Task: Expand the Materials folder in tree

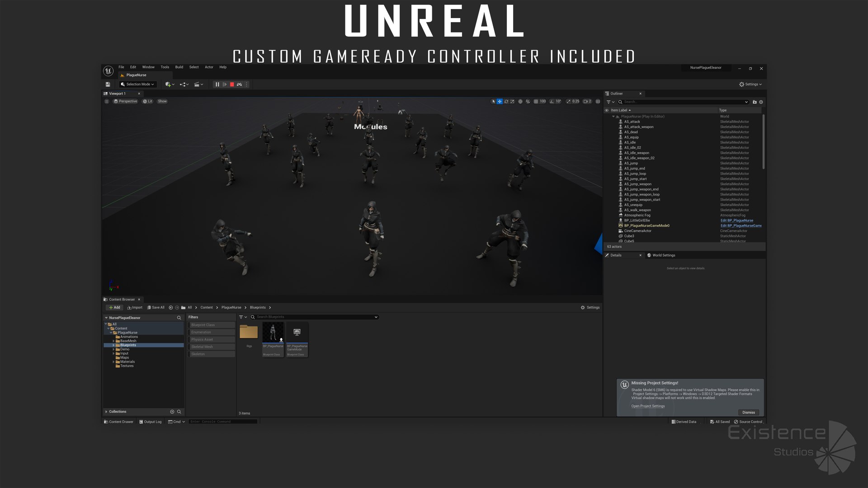Action: pos(113,362)
